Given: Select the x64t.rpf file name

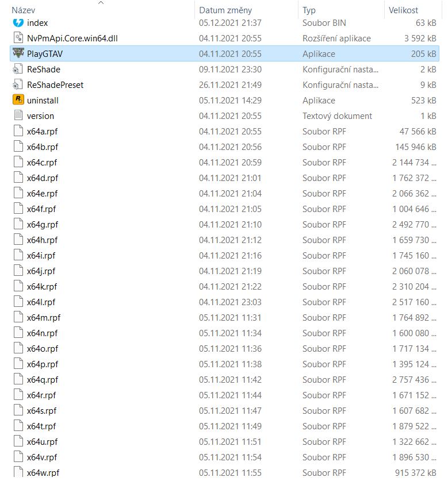Looking at the screenshot, I should (41, 426).
